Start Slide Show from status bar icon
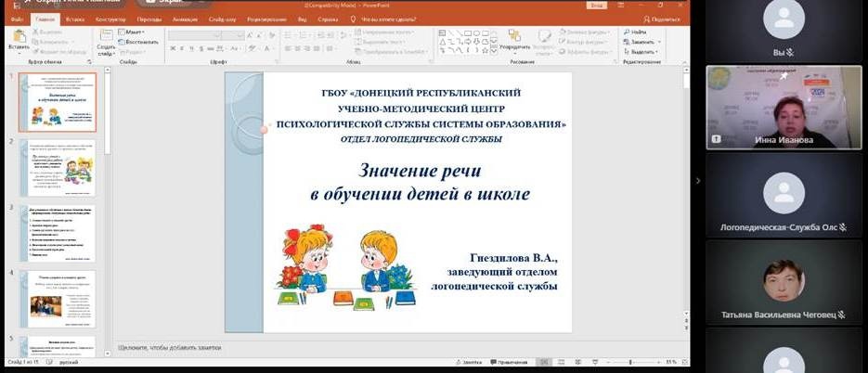The height and width of the screenshot is (373, 868). point(595,362)
